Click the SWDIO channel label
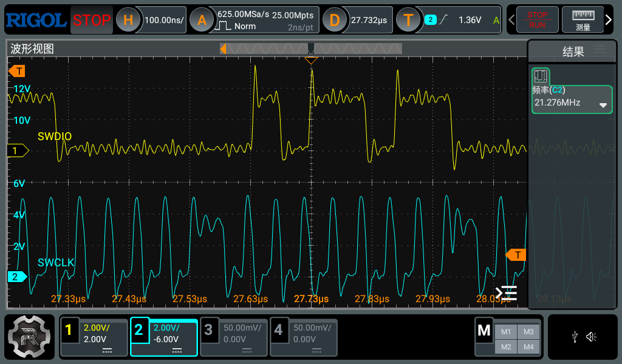Viewport: 622px width, 364px height. point(55,136)
